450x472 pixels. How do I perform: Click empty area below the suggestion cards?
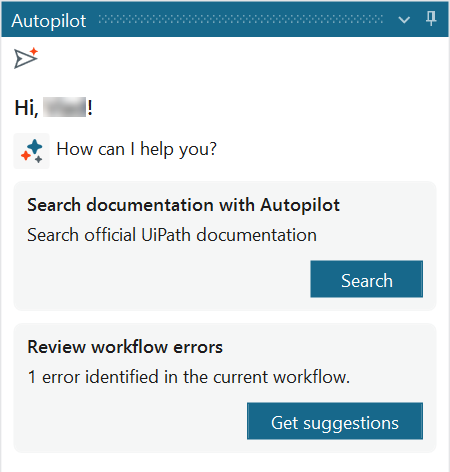(x=225, y=463)
